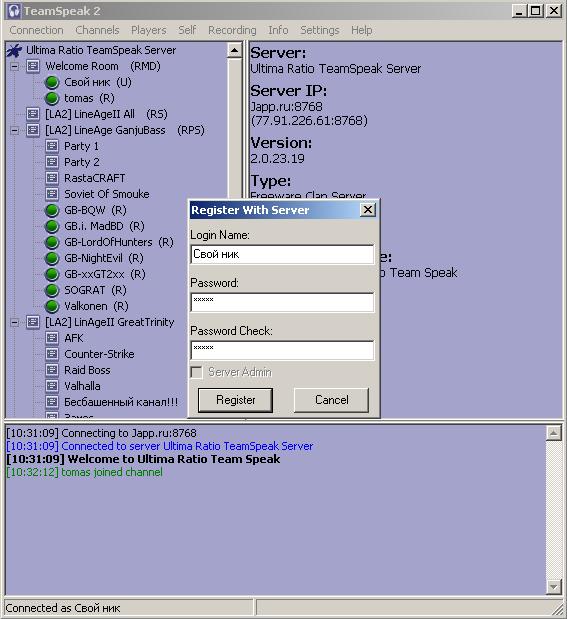Click channel tree scrollbar up arrow
This screenshot has width=567, height=619.
click(x=235, y=50)
